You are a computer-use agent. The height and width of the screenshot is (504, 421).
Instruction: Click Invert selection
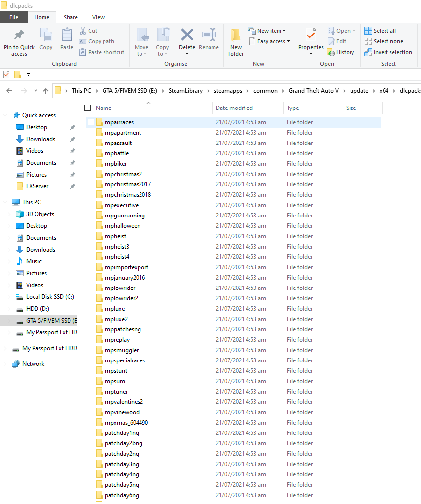[388, 52]
